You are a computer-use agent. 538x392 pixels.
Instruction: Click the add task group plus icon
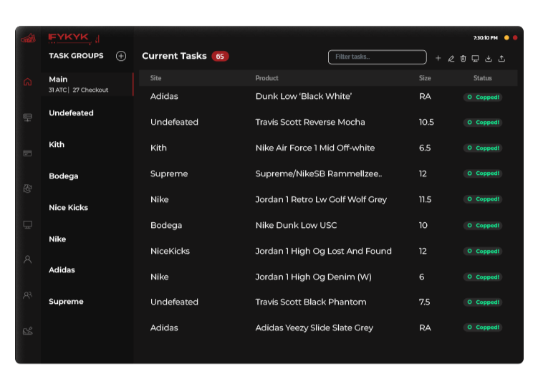tap(121, 56)
